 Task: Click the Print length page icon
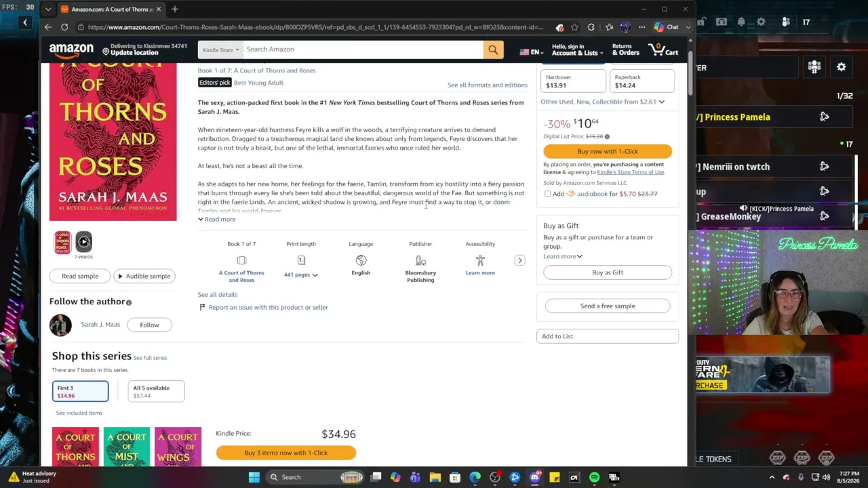[301, 260]
